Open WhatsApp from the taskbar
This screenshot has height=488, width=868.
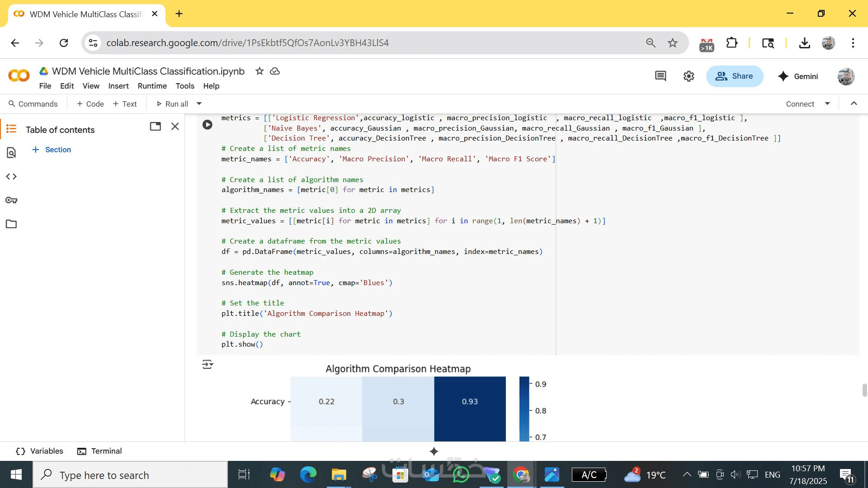coord(461,475)
